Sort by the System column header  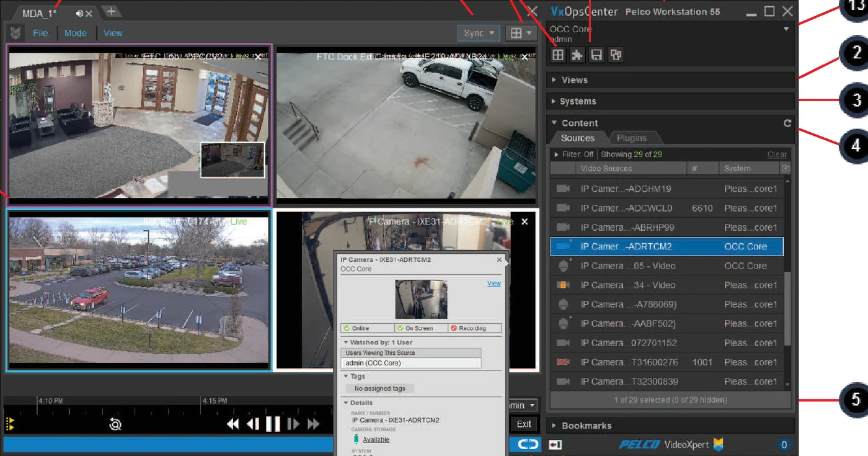(749, 168)
